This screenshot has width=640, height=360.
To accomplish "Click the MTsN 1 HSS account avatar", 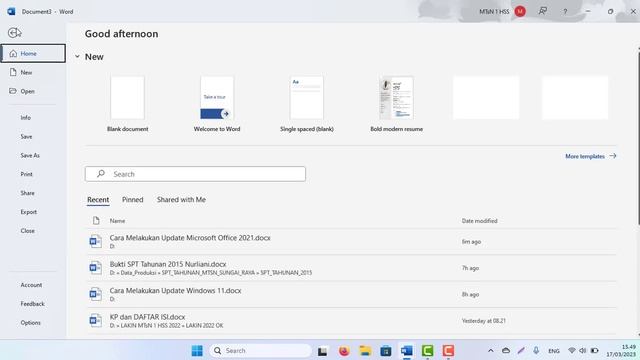I will tap(520, 11).
